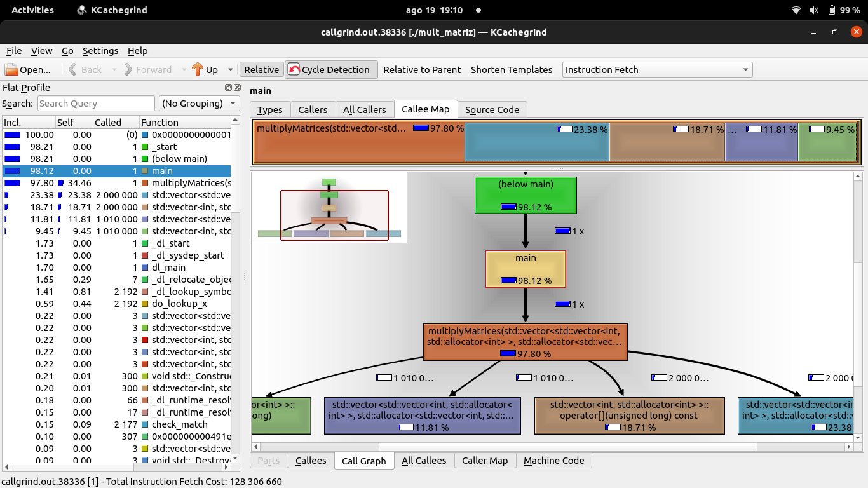Open the (No Grouping) dropdown
Screen dimensions: 868x488
tap(200, 104)
